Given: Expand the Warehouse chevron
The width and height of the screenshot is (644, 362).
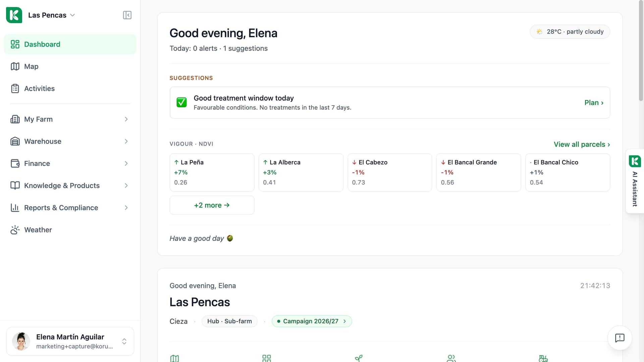Looking at the screenshot, I should pyautogui.click(x=126, y=141).
